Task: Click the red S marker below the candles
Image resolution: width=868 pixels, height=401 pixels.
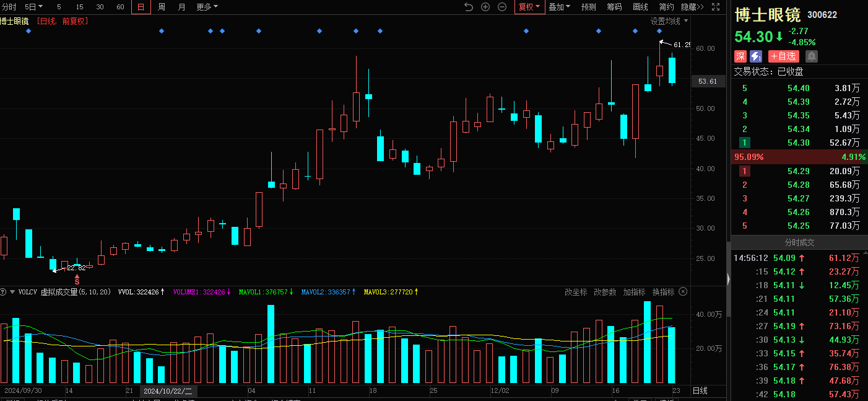Action: 77,280
